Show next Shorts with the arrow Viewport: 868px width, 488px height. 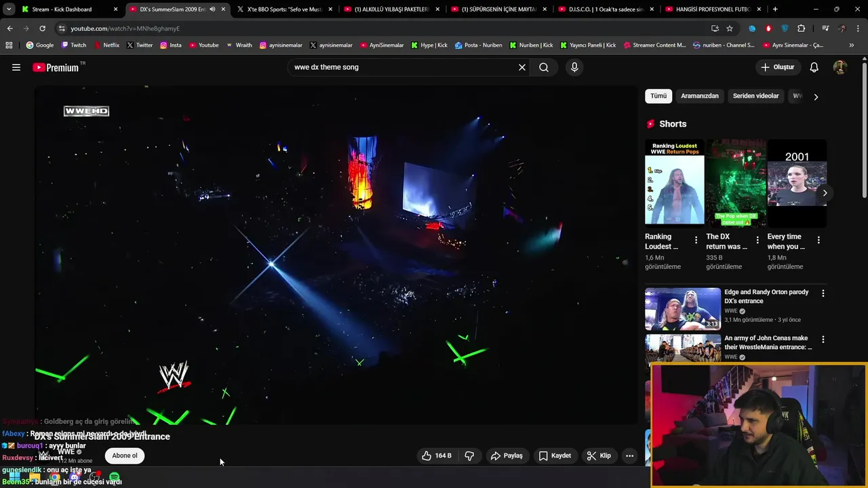coord(825,193)
